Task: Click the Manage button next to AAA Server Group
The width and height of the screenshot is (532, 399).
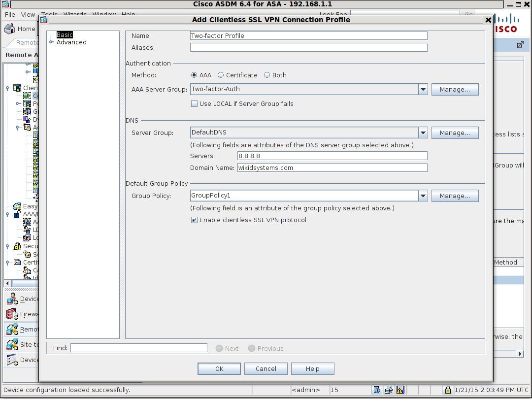Action: [454, 89]
